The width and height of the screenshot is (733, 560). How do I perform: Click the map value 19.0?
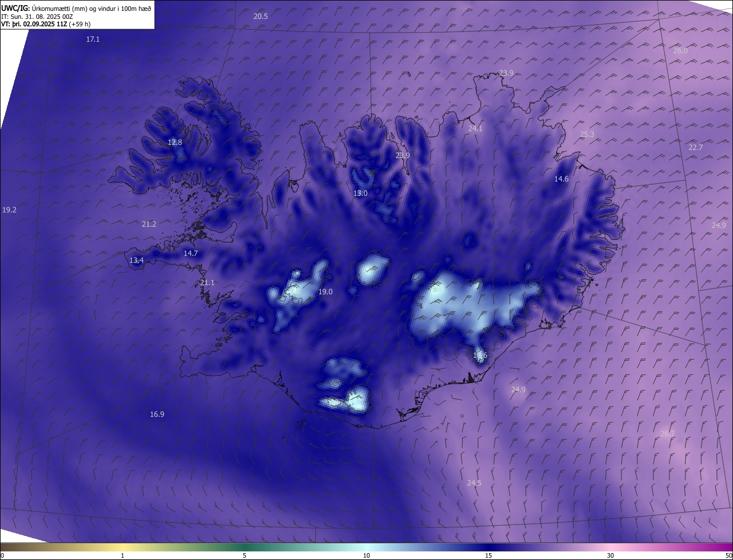(x=325, y=292)
